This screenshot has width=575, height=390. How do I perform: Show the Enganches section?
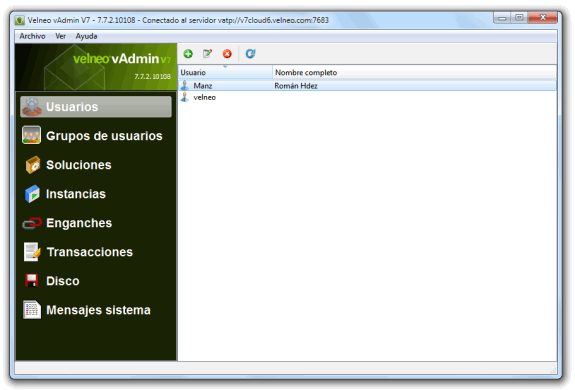click(x=79, y=223)
